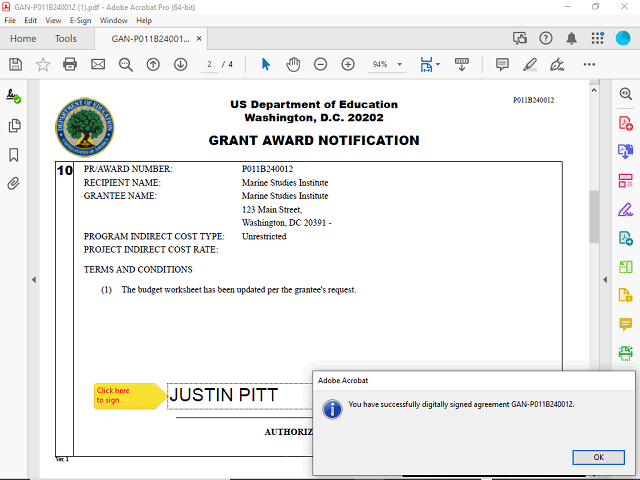Open the Edit menu

(31, 20)
